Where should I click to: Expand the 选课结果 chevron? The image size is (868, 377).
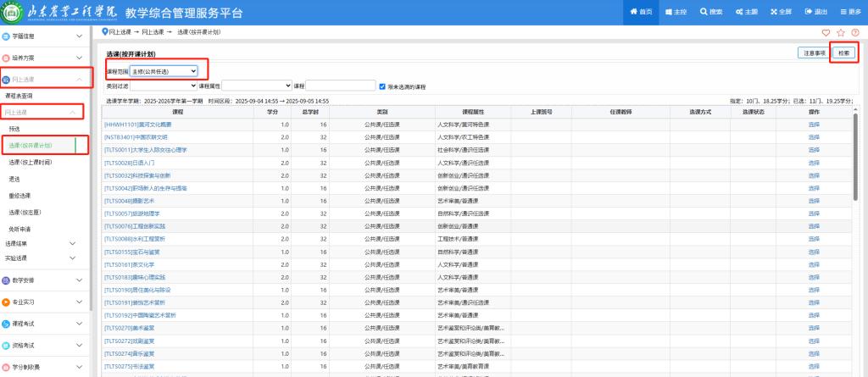[73, 243]
